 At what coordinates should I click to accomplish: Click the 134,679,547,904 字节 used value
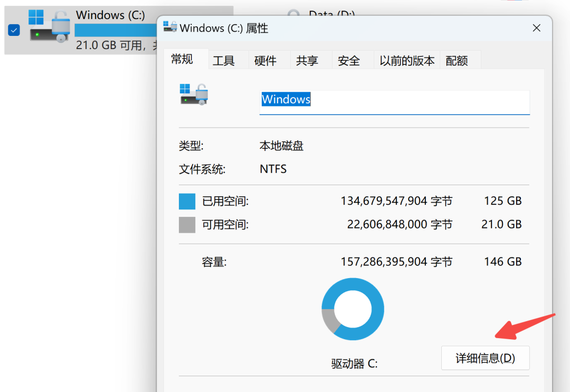click(x=396, y=201)
